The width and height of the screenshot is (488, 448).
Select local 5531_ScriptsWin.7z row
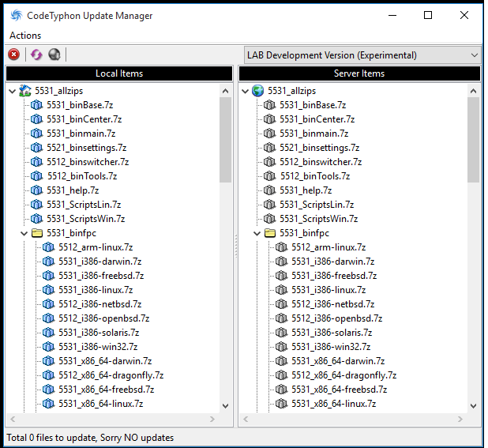click(x=85, y=219)
